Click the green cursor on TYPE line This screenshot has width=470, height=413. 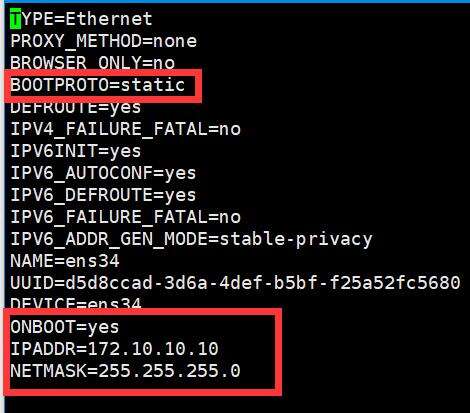[x=15, y=19]
